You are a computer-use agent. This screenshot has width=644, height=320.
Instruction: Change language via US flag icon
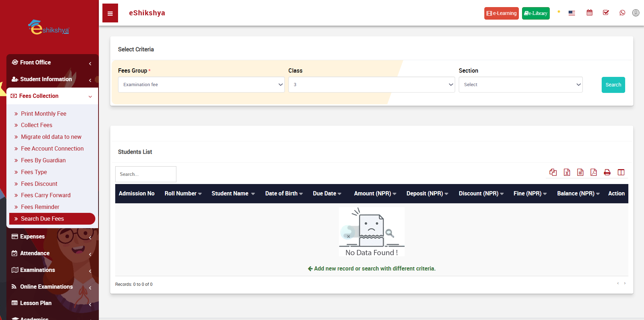pyautogui.click(x=572, y=13)
